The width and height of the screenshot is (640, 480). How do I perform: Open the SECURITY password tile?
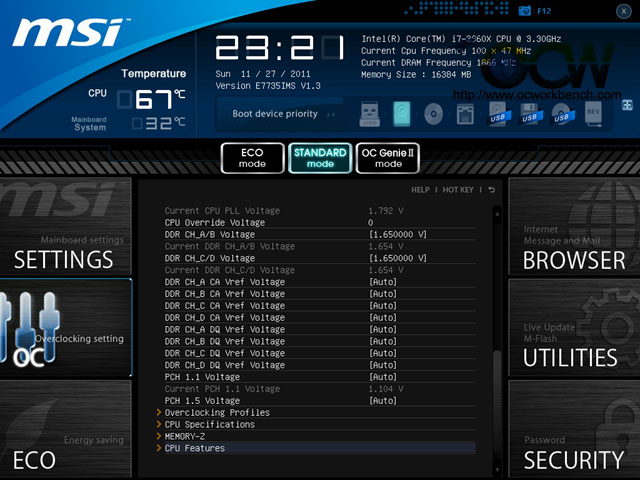pos(574,429)
